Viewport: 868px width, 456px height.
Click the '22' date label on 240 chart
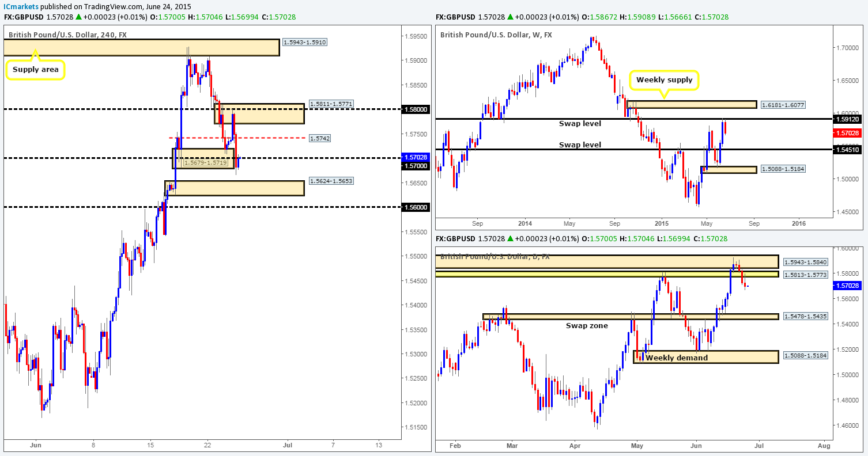pos(208,445)
